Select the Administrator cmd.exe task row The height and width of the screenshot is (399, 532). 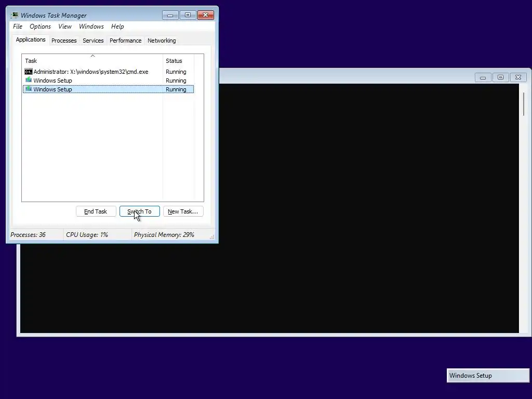coord(108,72)
